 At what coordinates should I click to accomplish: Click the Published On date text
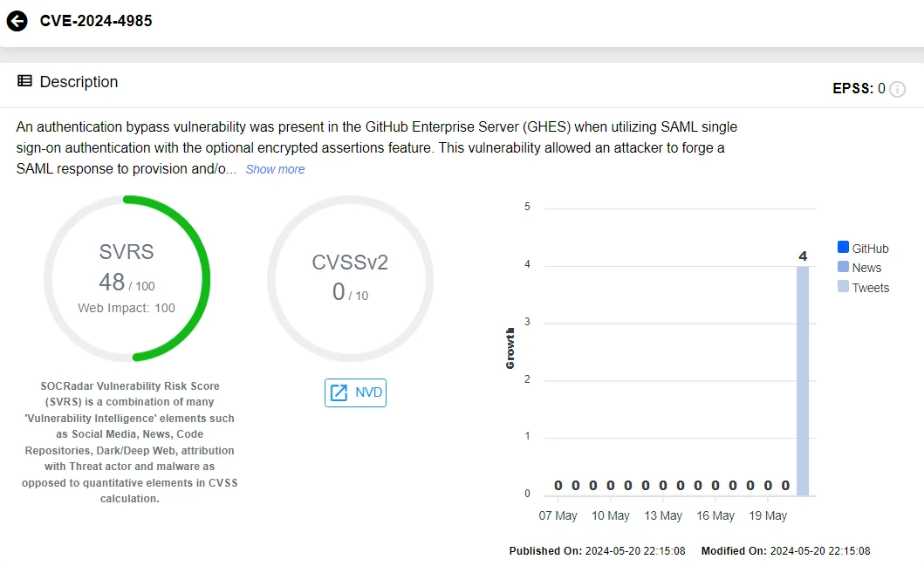click(597, 551)
